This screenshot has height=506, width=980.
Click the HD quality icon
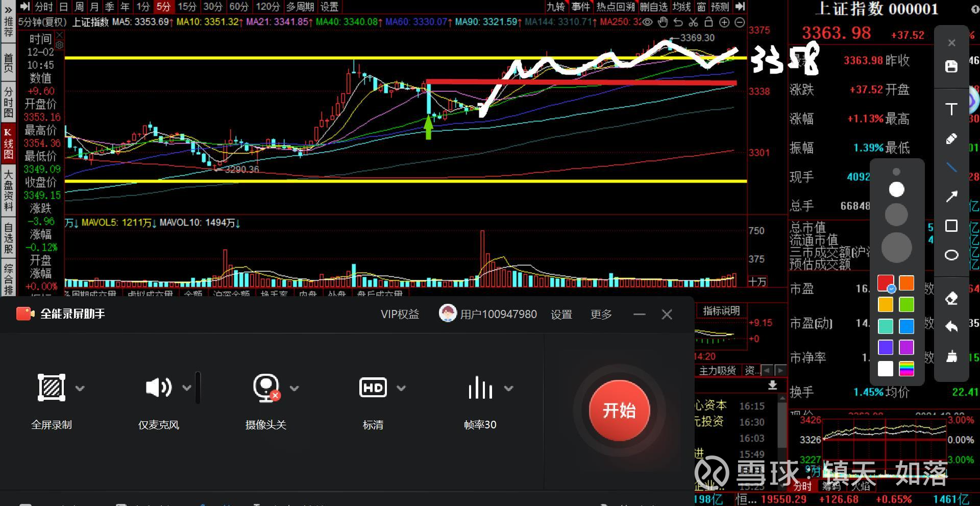[373, 388]
